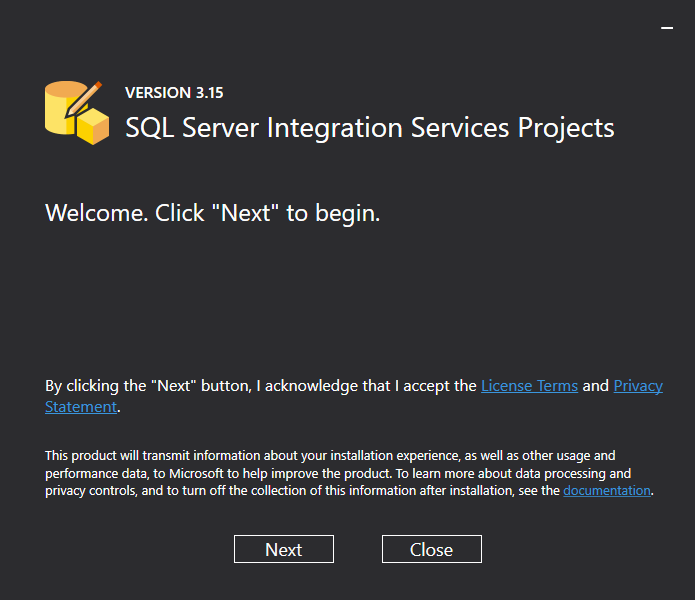The height and width of the screenshot is (600, 695).
Task: Follow the documentation link
Action: coord(607,491)
